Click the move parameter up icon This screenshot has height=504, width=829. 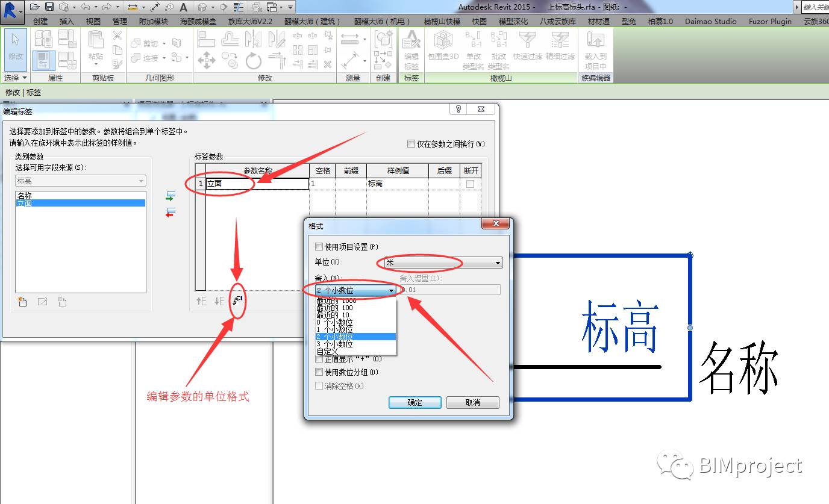(x=201, y=301)
